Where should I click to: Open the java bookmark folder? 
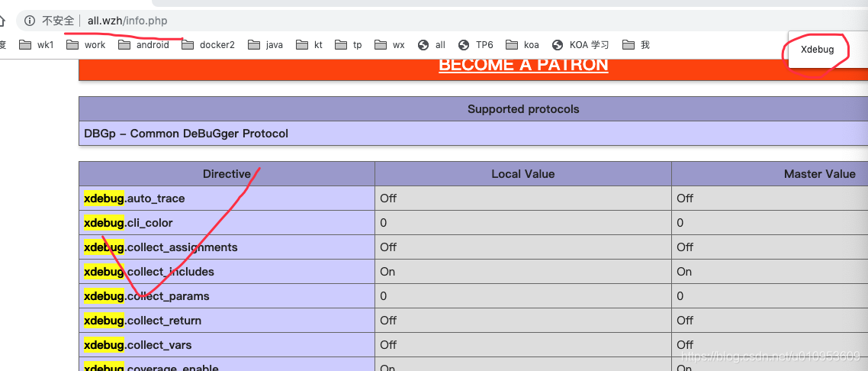pos(265,45)
